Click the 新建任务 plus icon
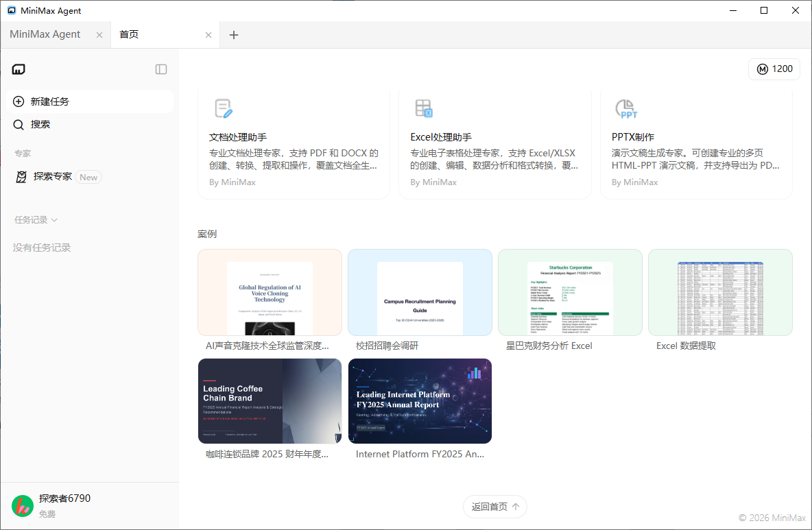Image resolution: width=812 pixels, height=530 pixels. pos(19,101)
